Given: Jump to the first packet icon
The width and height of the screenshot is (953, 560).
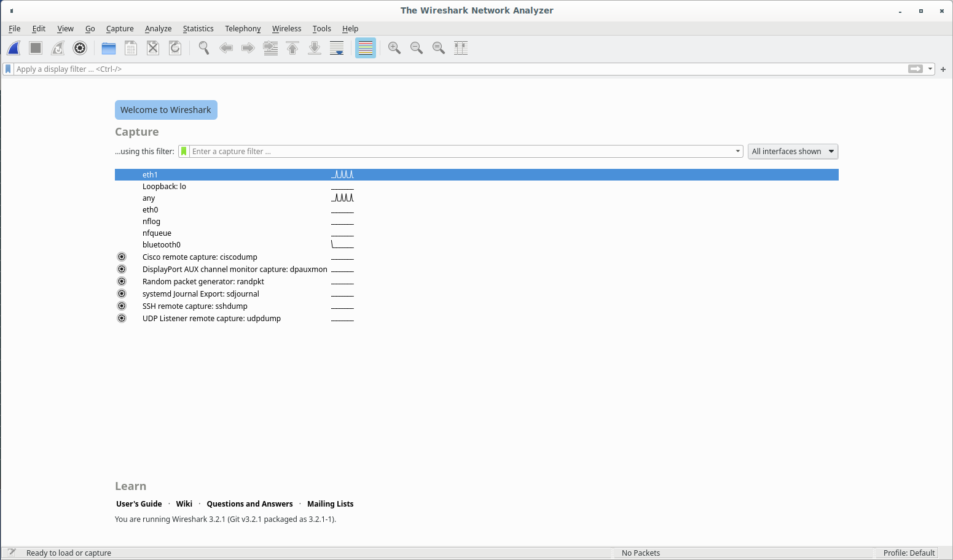Looking at the screenshot, I should coord(292,48).
